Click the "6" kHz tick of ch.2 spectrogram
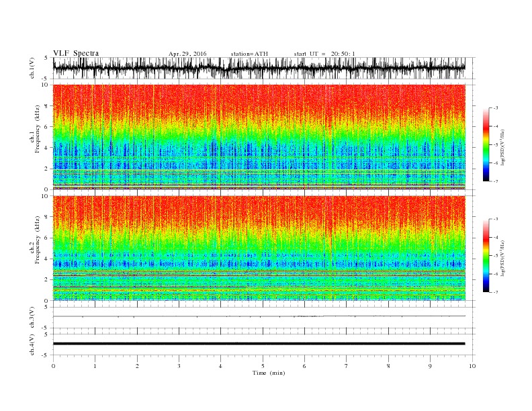 (47, 238)
